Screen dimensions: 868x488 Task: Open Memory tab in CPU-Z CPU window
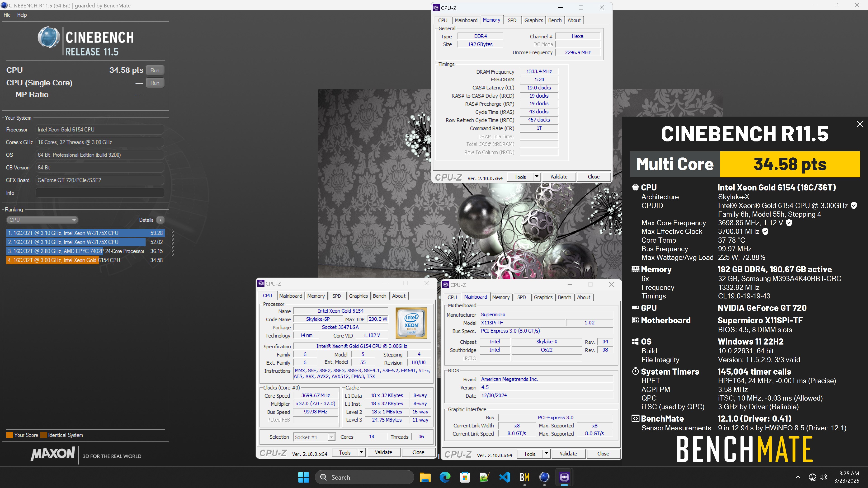tap(316, 296)
